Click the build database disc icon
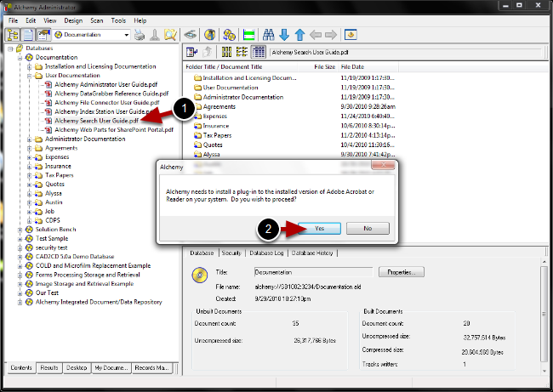Screen dimensions: 553x392 click(x=210, y=35)
